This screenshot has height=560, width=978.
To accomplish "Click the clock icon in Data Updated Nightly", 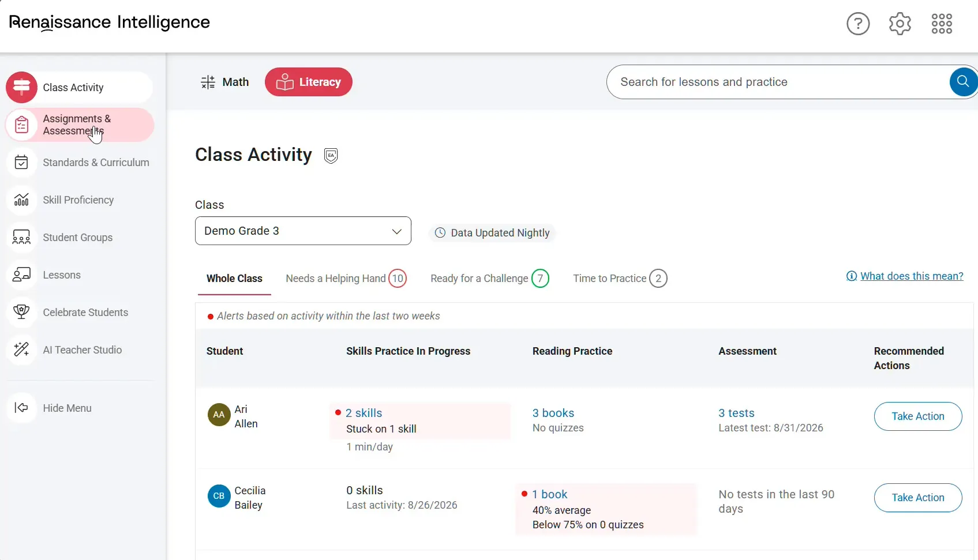I will pos(440,232).
